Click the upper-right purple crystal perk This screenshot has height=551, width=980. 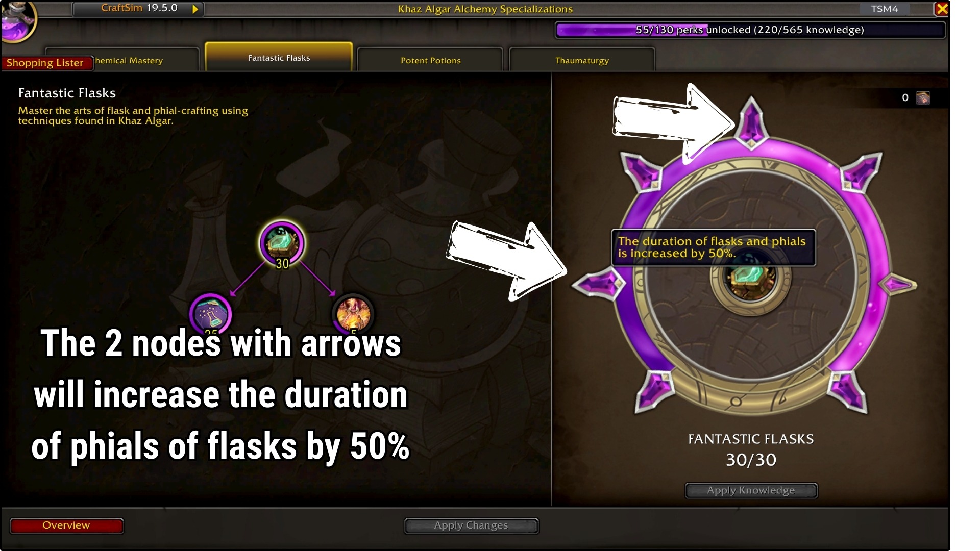tap(861, 171)
